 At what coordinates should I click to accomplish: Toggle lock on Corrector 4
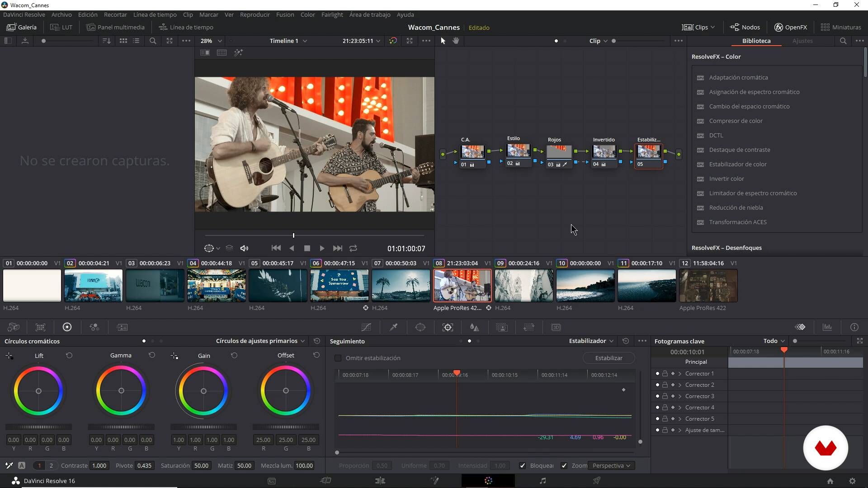click(665, 408)
